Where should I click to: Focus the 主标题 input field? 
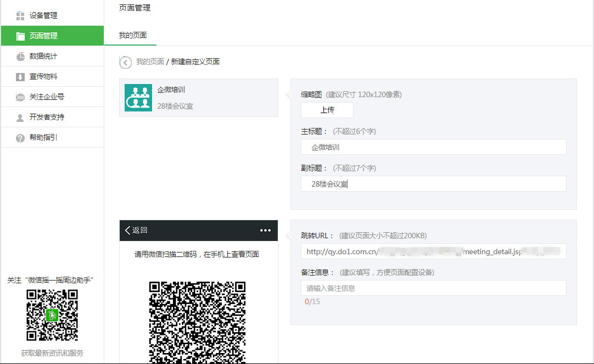coord(434,147)
